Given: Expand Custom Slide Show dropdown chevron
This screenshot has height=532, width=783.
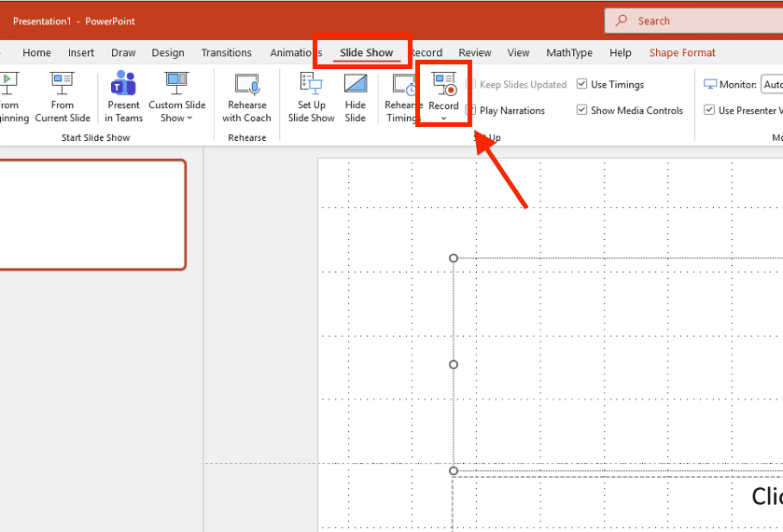Looking at the screenshot, I should click(x=189, y=119).
